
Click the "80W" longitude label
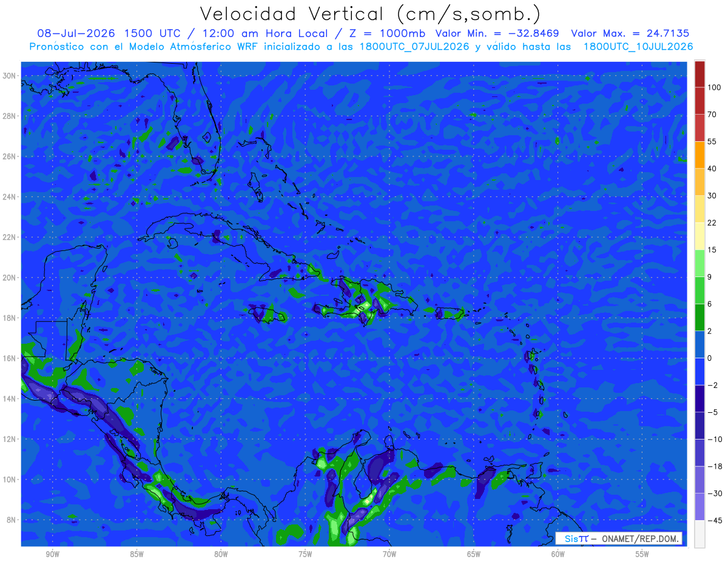221,554
